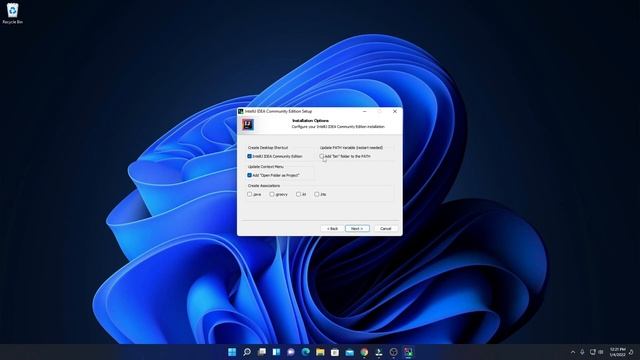Open the Recycle Bin desktop icon
Image resolution: width=640 pixels, height=360 pixels.
click(12, 13)
